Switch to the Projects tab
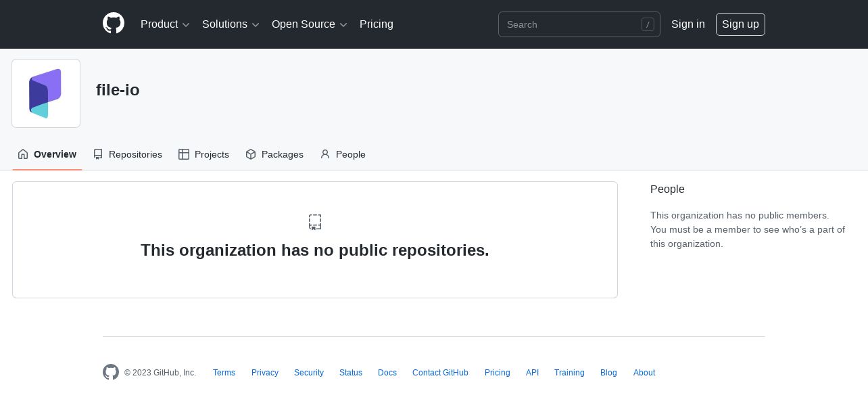The image size is (868, 414). [x=203, y=154]
